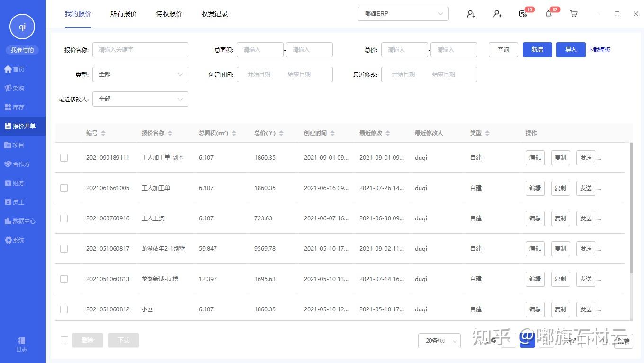Show more actions for 工人加工单-副本 row
The height and width of the screenshot is (363, 644).
[599, 158]
